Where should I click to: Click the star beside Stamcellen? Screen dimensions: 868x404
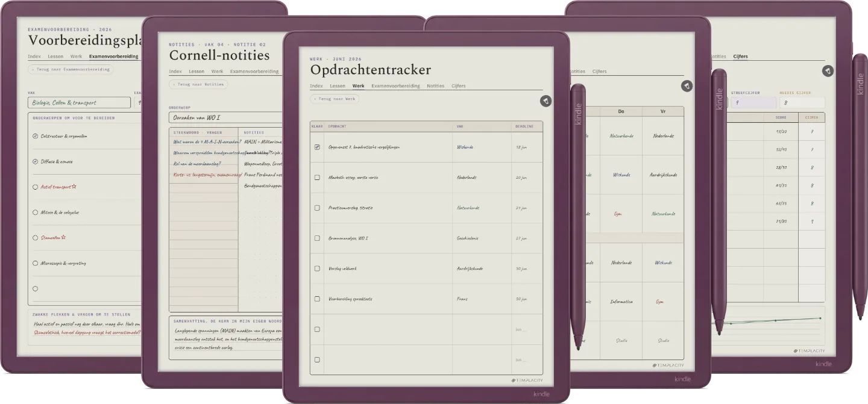pyautogui.click(x=63, y=237)
